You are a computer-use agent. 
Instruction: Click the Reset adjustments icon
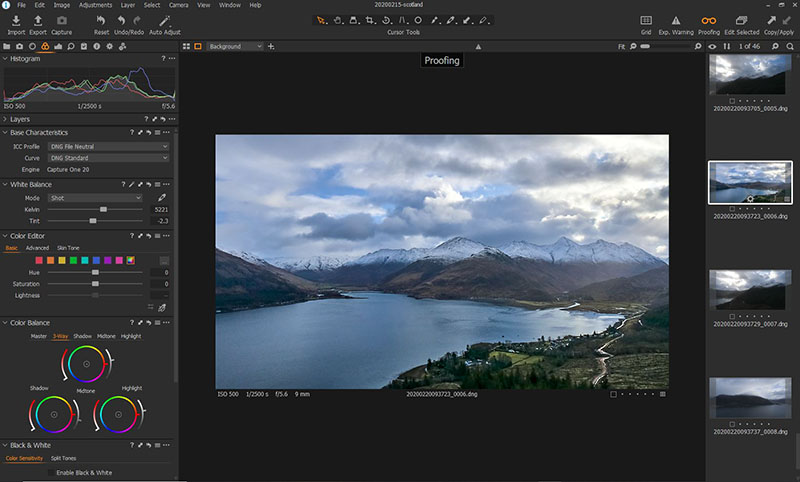click(x=101, y=20)
